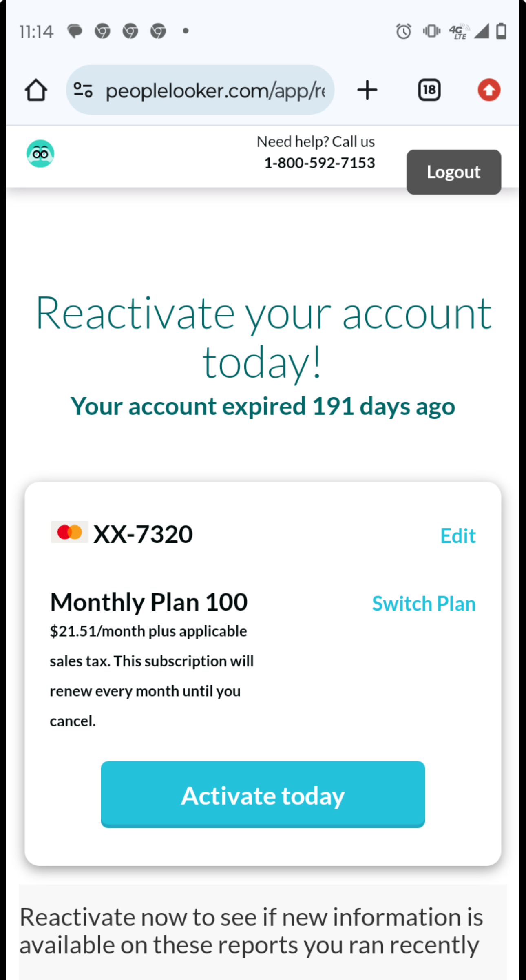
Task: Open site settings icon in address bar
Action: 83,90
